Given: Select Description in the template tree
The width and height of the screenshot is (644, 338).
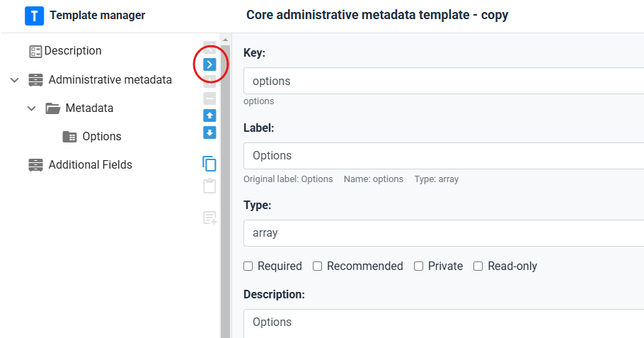Looking at the screenshot, I should [72, 51].
